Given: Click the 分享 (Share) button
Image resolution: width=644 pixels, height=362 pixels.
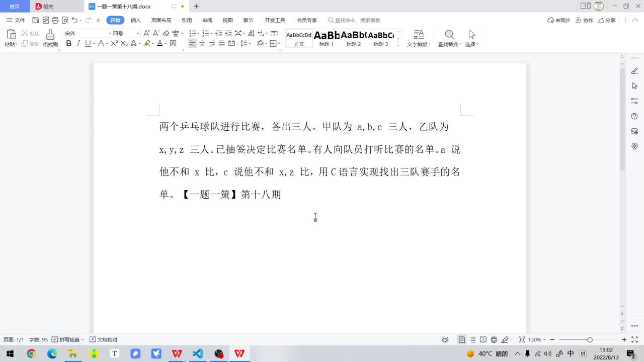Looking at the screenshot, I should coord(607,20).
